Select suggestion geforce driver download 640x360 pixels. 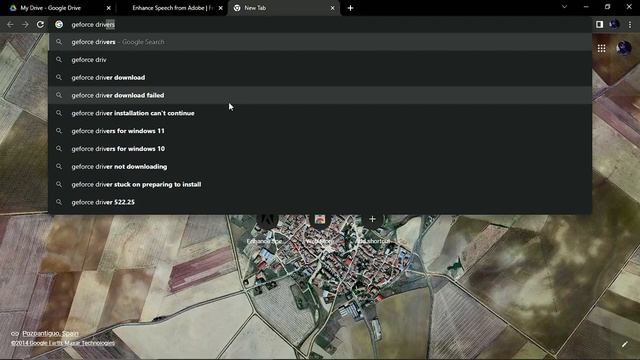tap(320, 78)
